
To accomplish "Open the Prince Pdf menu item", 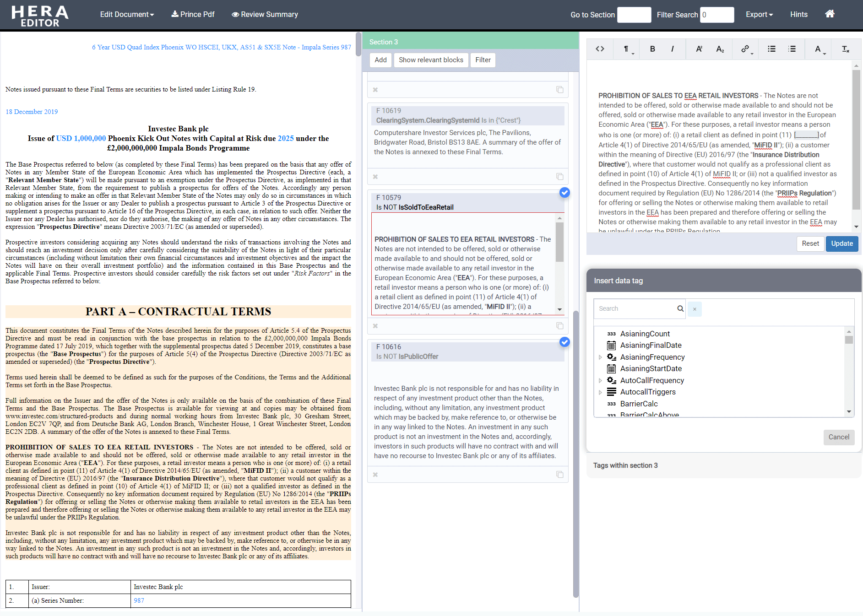I will pyautogui.click(x=193, y=15).
